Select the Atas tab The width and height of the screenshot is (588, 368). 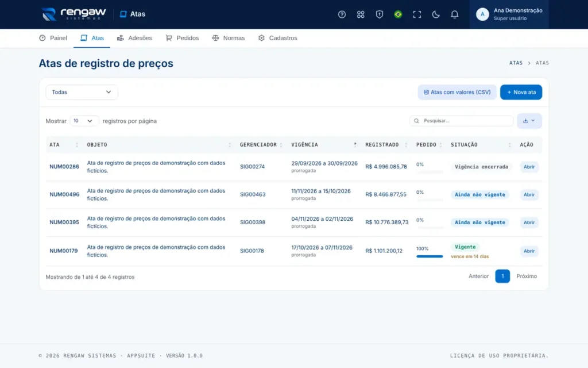point(92,38)
